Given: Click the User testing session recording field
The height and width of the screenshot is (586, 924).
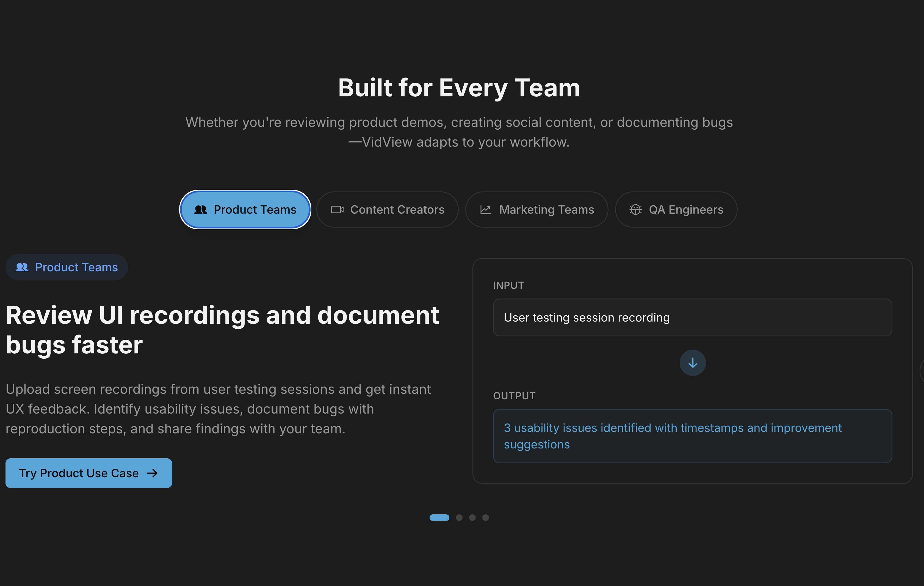Looking at the screenshot, I should tap(692, 317).
